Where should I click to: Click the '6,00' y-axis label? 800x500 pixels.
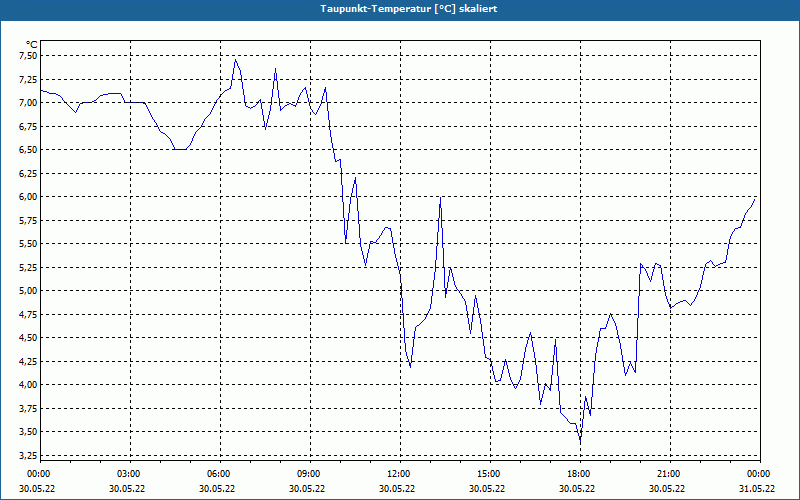pos(27,197)
